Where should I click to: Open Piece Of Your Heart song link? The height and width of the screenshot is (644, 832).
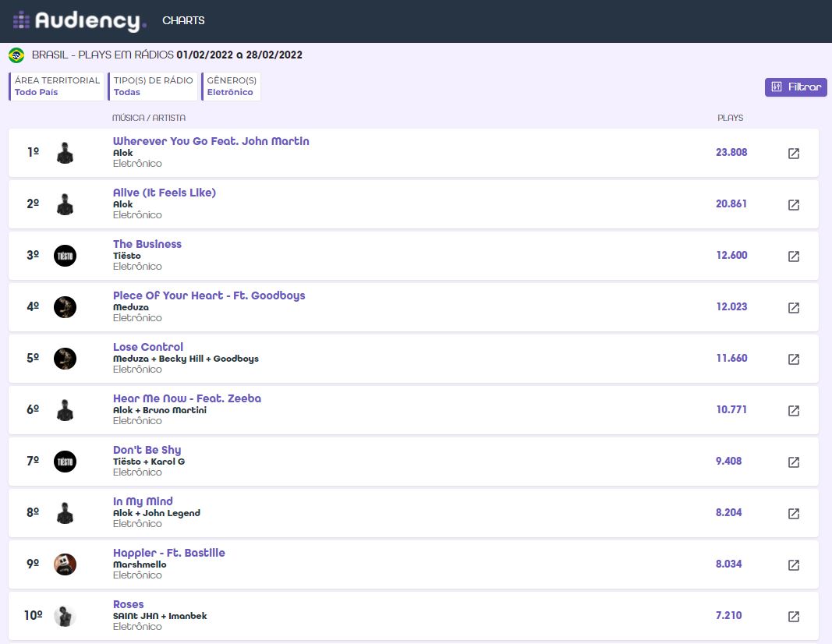209,295
